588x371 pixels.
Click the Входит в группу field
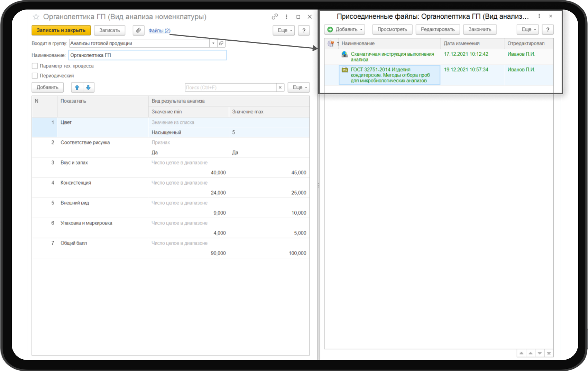139,43
